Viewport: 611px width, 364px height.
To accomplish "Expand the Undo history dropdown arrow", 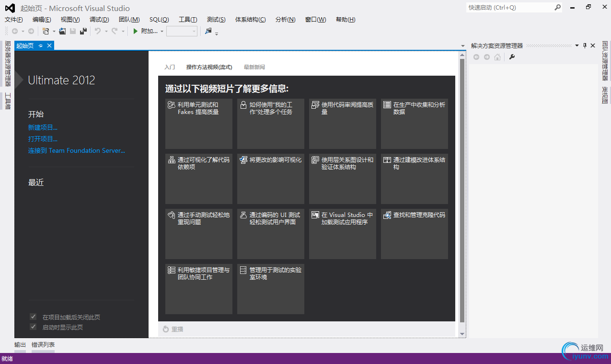I will pyautogui.click(x=106, y=31).
